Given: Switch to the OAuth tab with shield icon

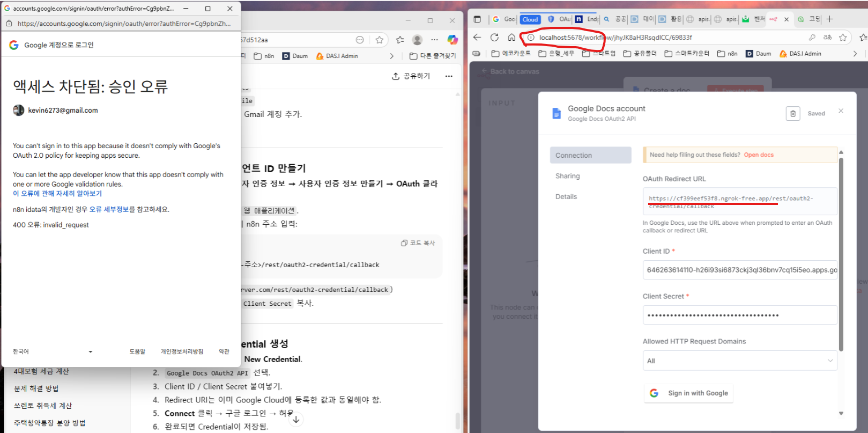Looking at the screenshot, I should (x=559, y=19).
